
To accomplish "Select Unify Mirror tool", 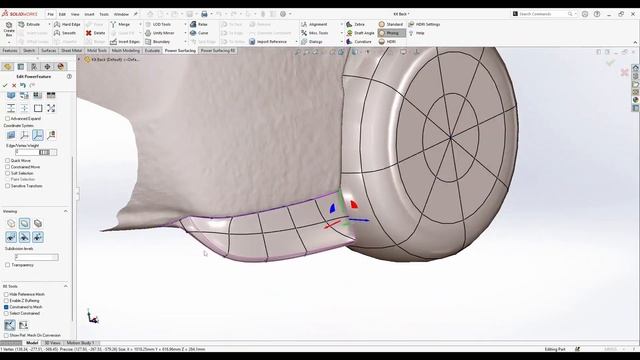I will pyautogui.click(x=160, y=33).
